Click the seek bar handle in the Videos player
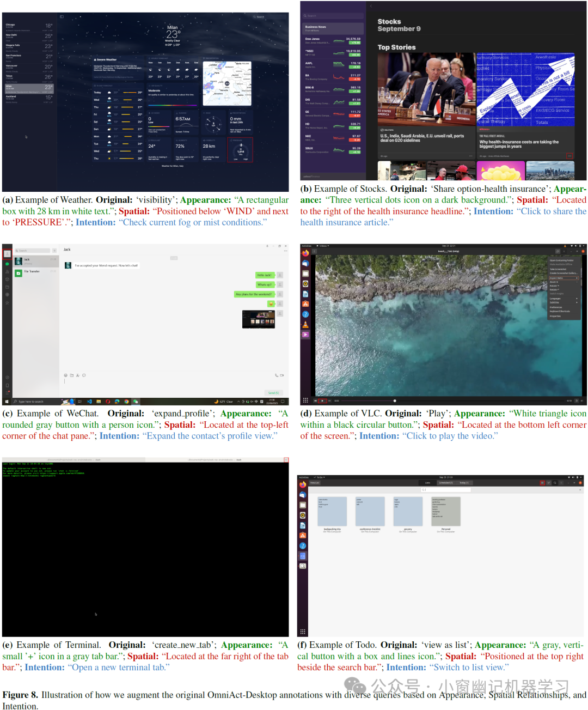 [395, 400]
